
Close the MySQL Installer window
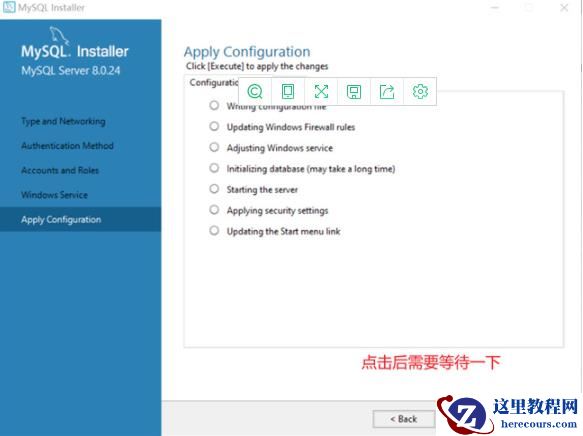pyautogui.click(x=564, y=7)
